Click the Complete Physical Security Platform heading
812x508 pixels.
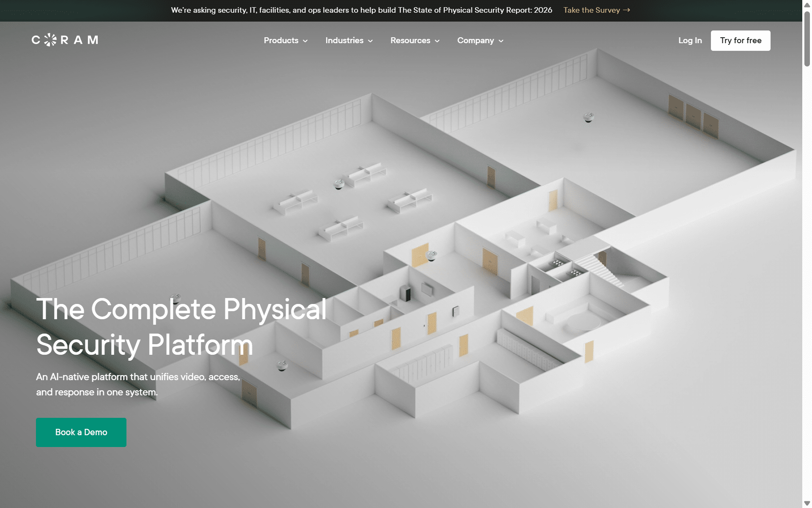pos(181,327)
